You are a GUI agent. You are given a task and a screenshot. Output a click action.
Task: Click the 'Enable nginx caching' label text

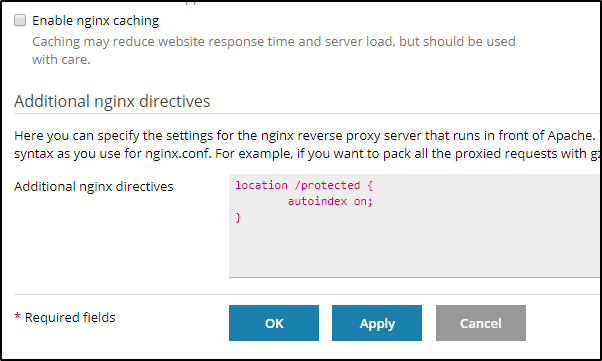[x=95, y=21]
